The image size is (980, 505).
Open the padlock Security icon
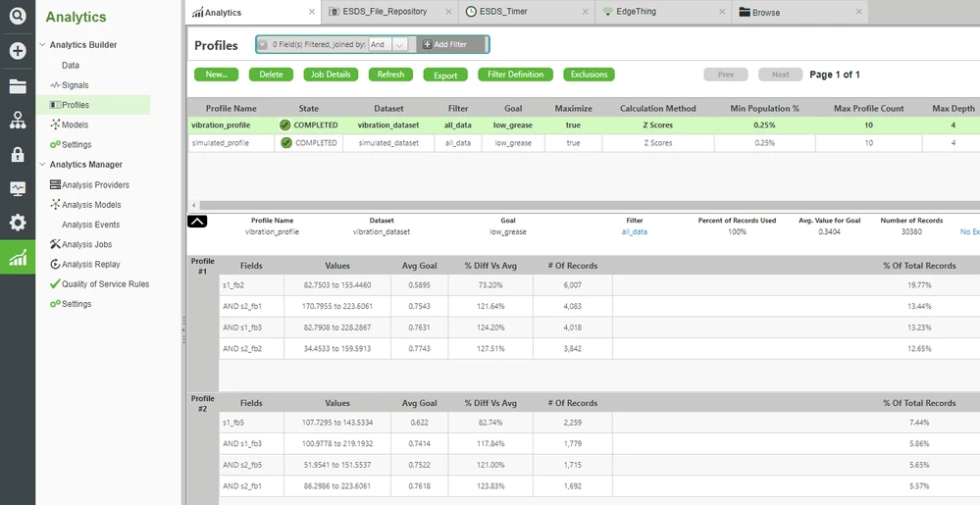[18, 154]
